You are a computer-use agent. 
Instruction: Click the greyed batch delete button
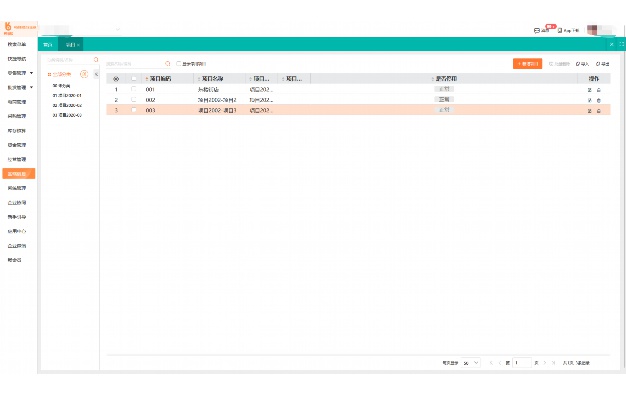559,64
